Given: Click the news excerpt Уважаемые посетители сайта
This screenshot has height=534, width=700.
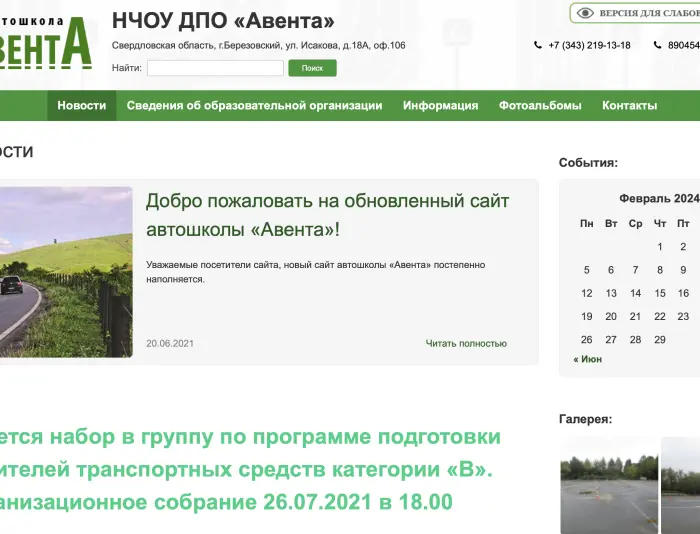Looking at the screenshot, I should (x=316, y=272).
